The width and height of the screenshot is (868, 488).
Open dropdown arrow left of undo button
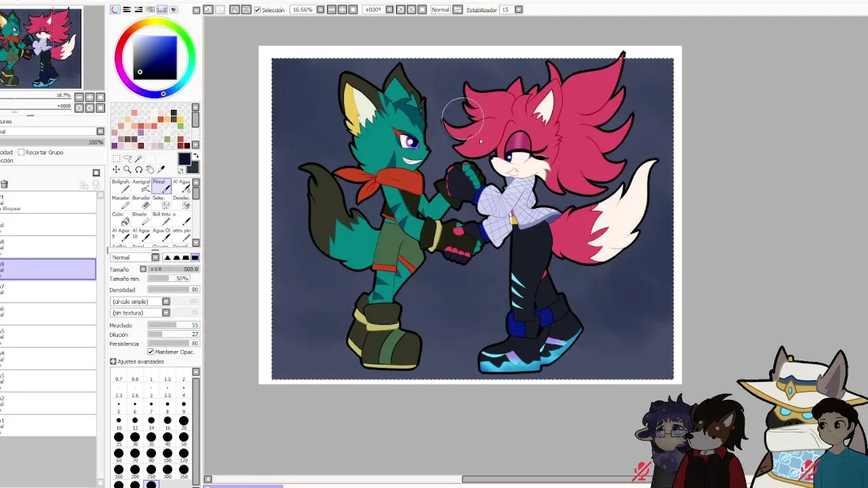(196, 10)
